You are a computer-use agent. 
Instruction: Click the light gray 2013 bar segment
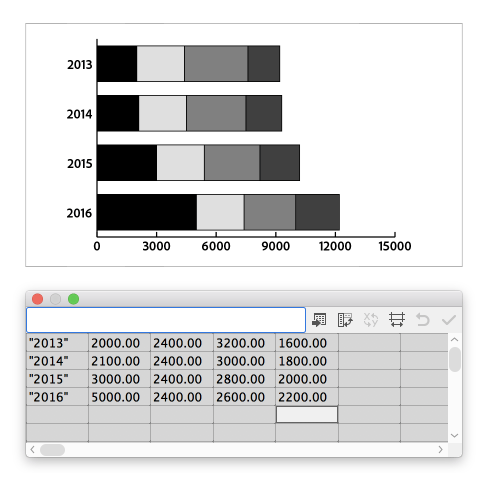(161, 64)
